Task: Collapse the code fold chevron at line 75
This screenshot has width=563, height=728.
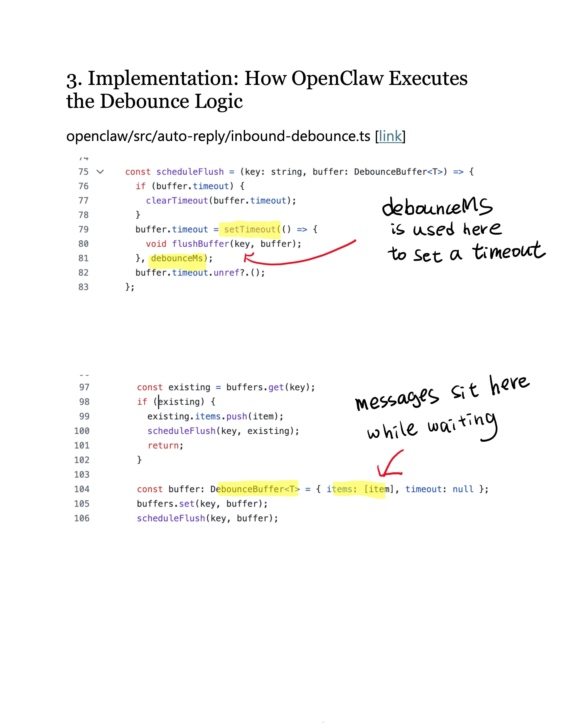Action: pyautogui.click(x=100, y=172)
